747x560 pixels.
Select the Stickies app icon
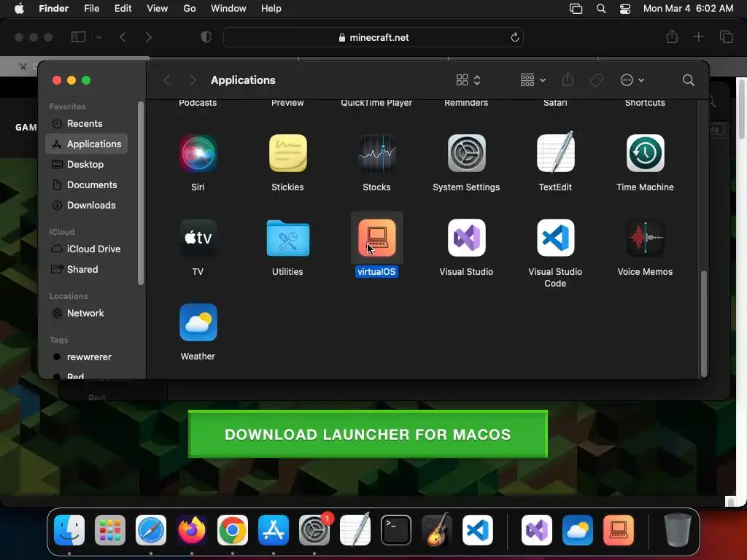click(x=287, y=153)
